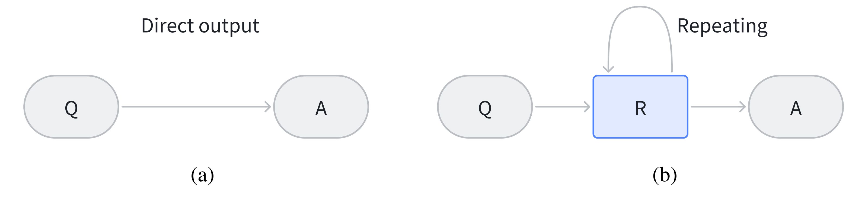Select the A node in diagram (a)
Image resolution: width=868 pixels, height=197 pixels.
click(x=321, y=107)
